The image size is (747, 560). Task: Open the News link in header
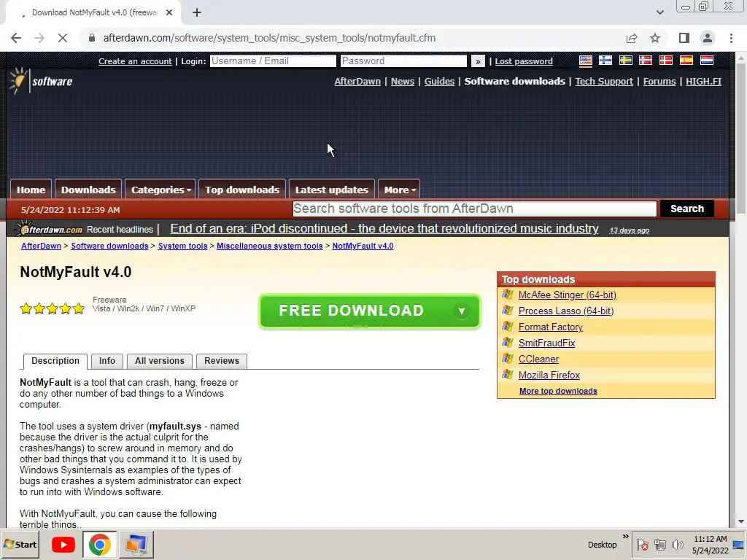point(403,82)
